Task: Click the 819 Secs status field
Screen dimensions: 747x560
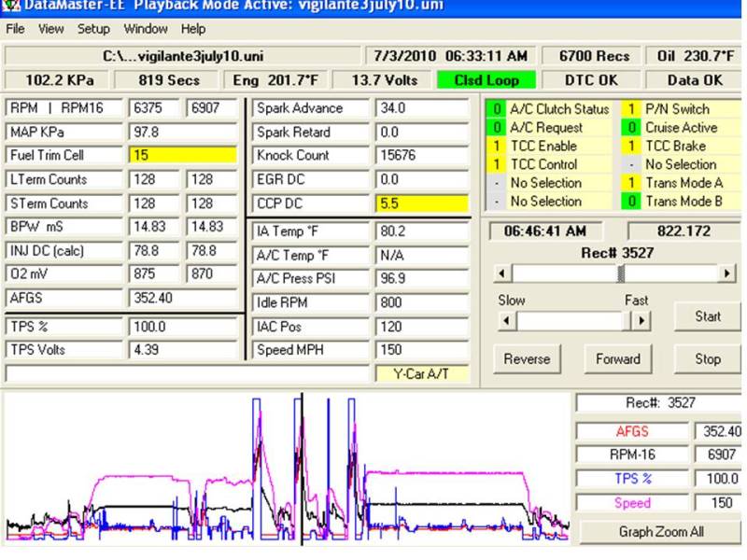Action: (169, 80)
